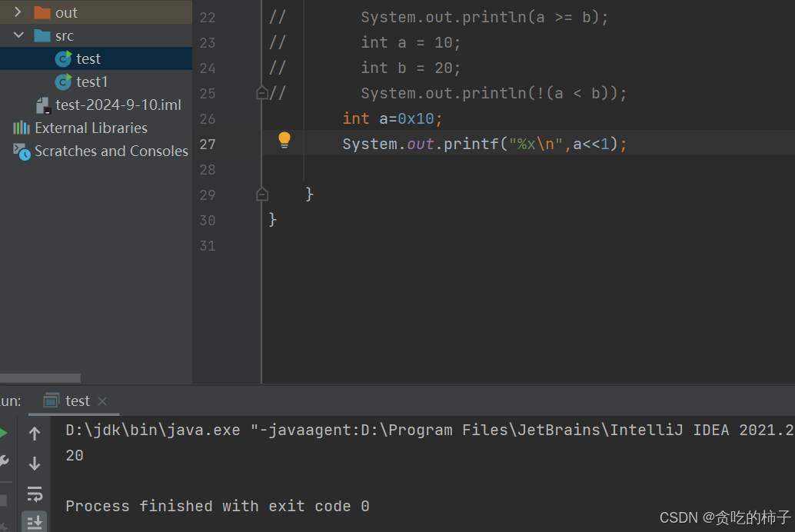Click 'Process finished with exit code 0' text

coord(218,506)
